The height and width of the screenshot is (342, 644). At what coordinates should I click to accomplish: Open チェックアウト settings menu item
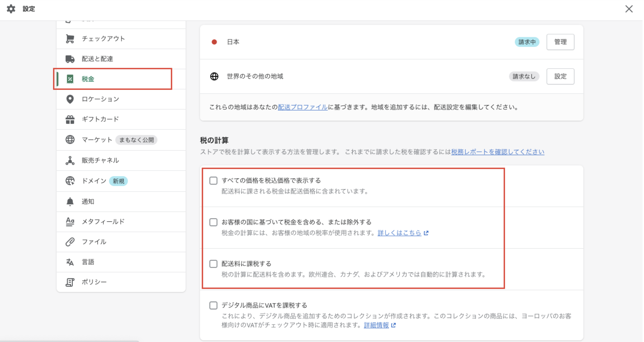click(121, 39)
